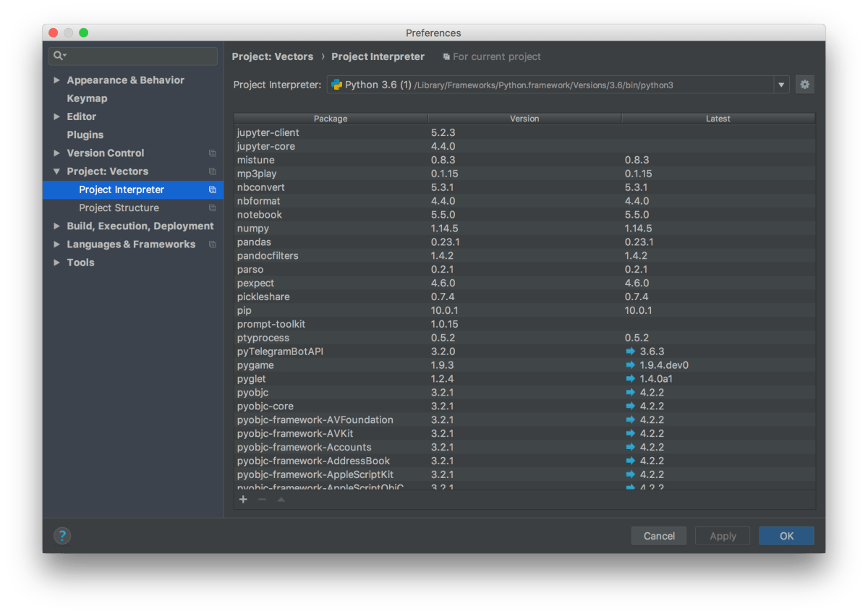Select the parso package row
868x614 pixels.
(524, 270)
